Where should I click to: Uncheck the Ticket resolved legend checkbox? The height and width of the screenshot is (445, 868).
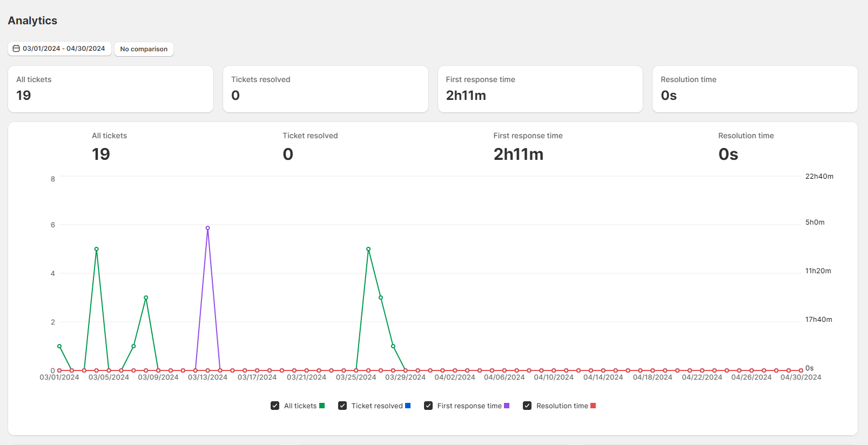pos(342,406)
